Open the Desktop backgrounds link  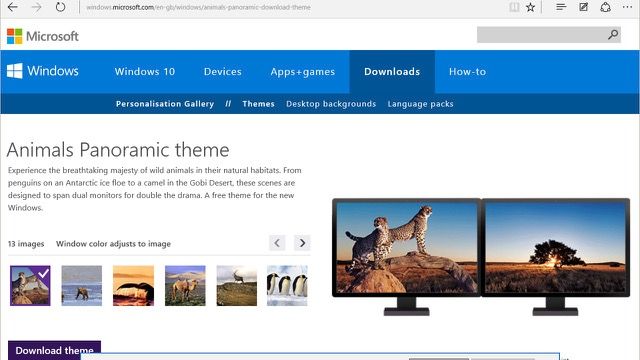(x=331, y=104)
